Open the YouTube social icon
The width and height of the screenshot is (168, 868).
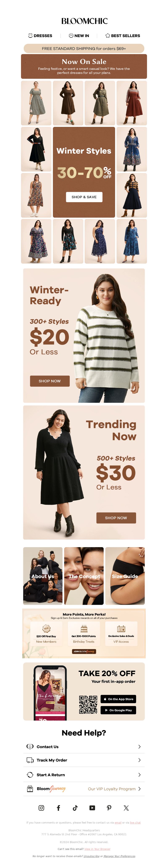[x=92, y=808]
